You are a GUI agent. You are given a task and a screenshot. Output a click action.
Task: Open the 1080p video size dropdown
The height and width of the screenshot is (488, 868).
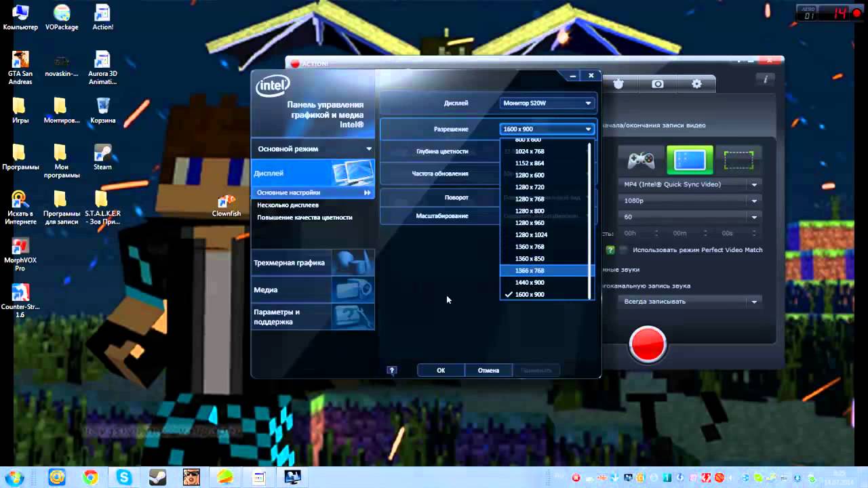pyautogui.click(x=689, y=201)
